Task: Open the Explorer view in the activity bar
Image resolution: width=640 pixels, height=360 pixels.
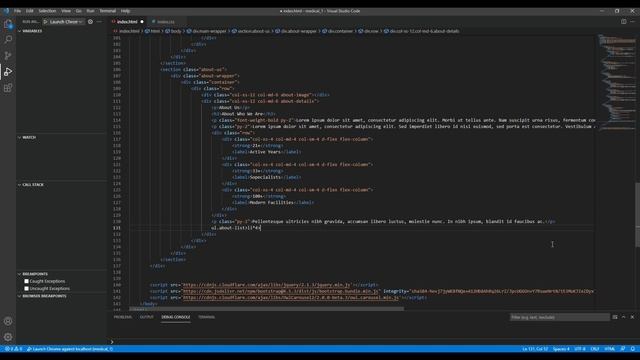Action: (x=8, y=24)
